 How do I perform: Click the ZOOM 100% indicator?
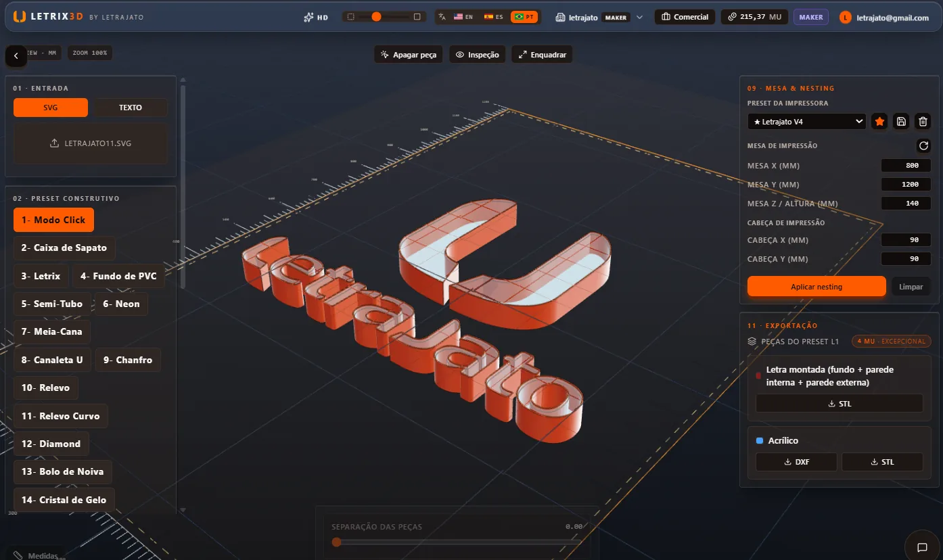[90, 53]
